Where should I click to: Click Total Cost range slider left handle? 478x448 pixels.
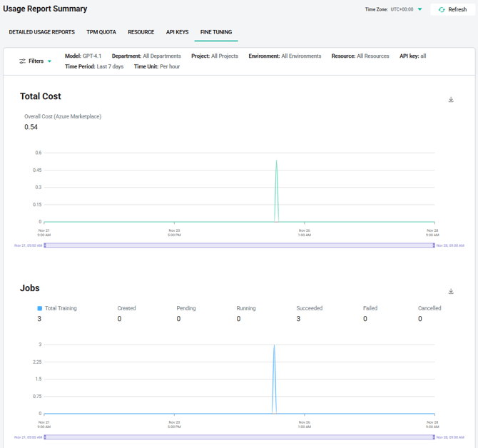pyautogui.click(x=45, y=245)
